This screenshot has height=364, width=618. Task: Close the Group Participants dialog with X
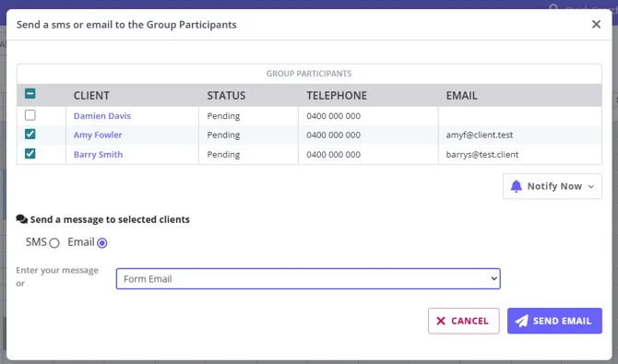tap(596, 25)
